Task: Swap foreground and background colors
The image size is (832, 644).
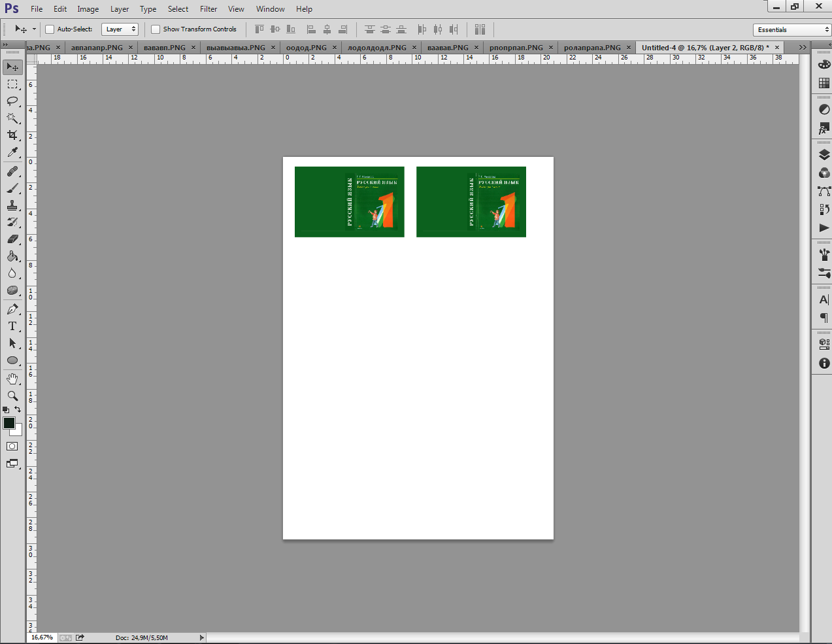Action: click(18, 409)
